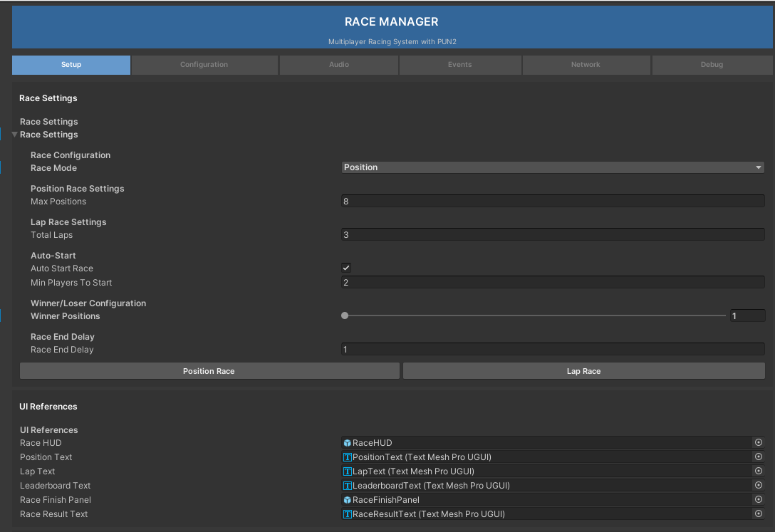
Task: Open object picker for Race Finish Panel
Action: [759, 500]
